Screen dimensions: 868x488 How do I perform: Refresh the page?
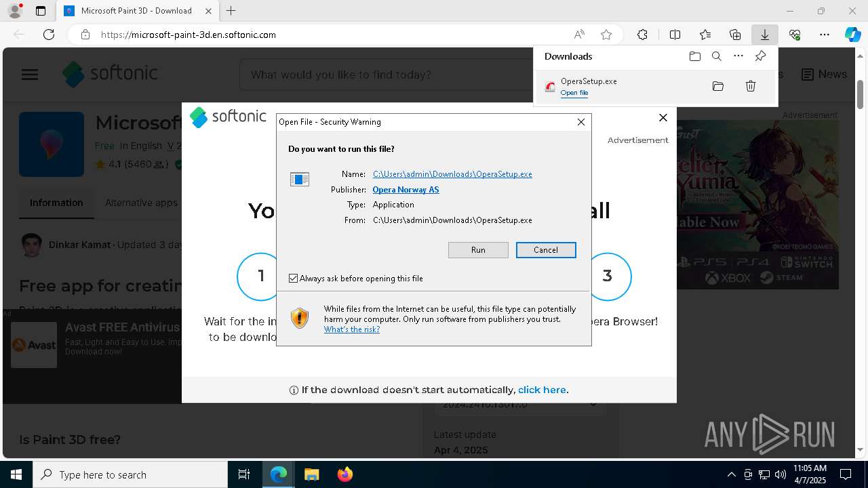pos(49,35)
